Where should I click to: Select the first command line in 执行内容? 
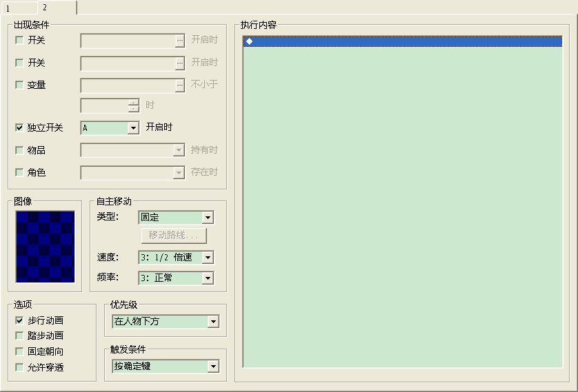403,41
